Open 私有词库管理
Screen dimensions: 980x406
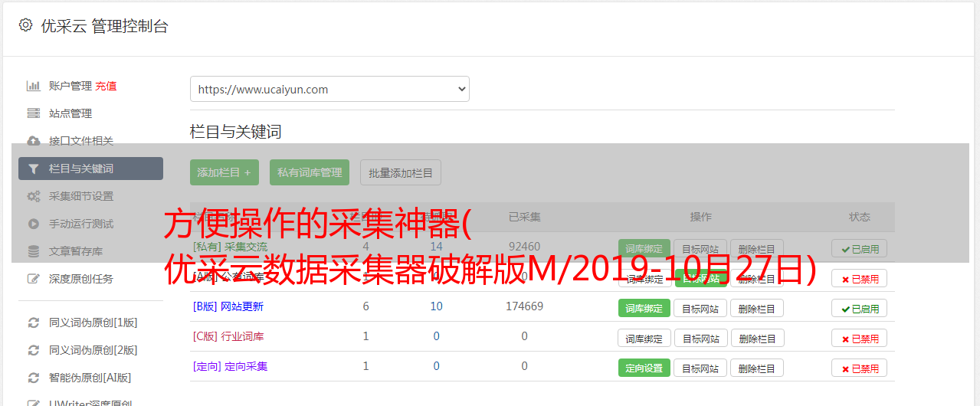[x=310, y=172]
